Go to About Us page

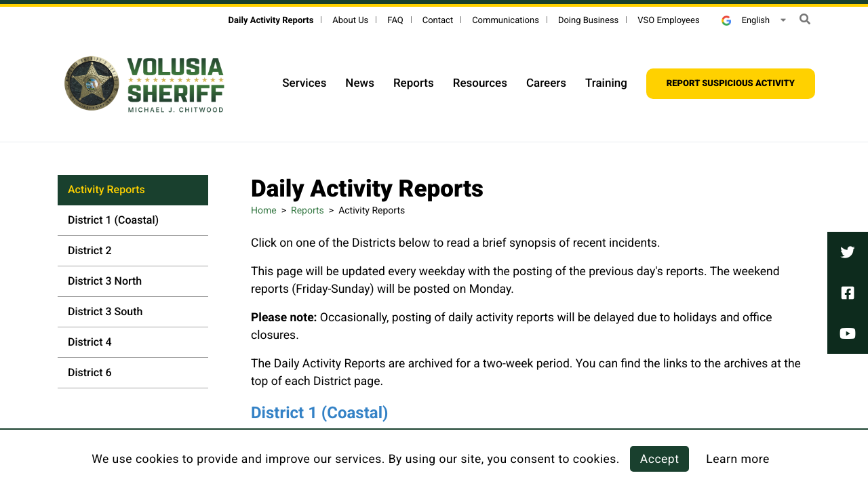click(350, 20)
